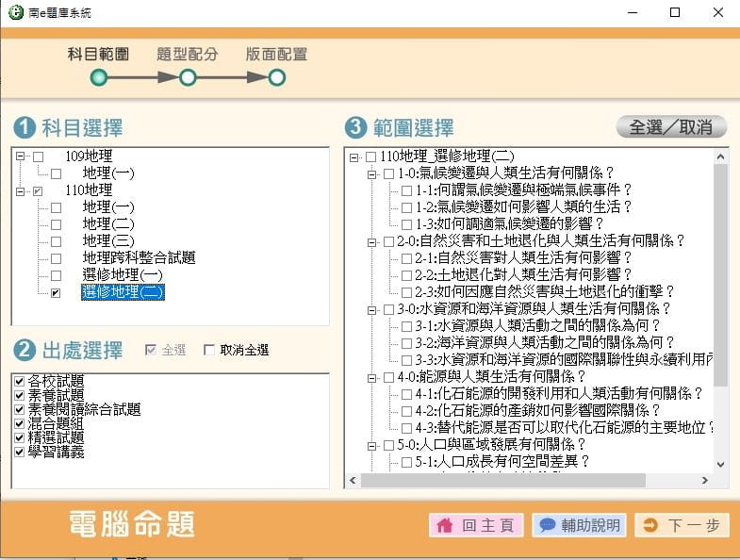The image size is (740, 560).
Task: Check 1-1 何謂氣候變遷與極端氣候事件 checkbox
Action: click(406, 190)
